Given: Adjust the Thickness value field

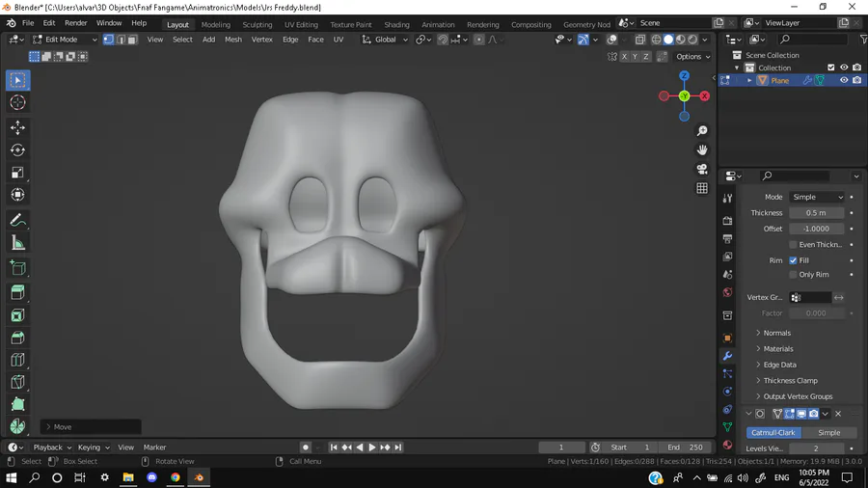Looking at the screenshot, I should pos(817,213).
